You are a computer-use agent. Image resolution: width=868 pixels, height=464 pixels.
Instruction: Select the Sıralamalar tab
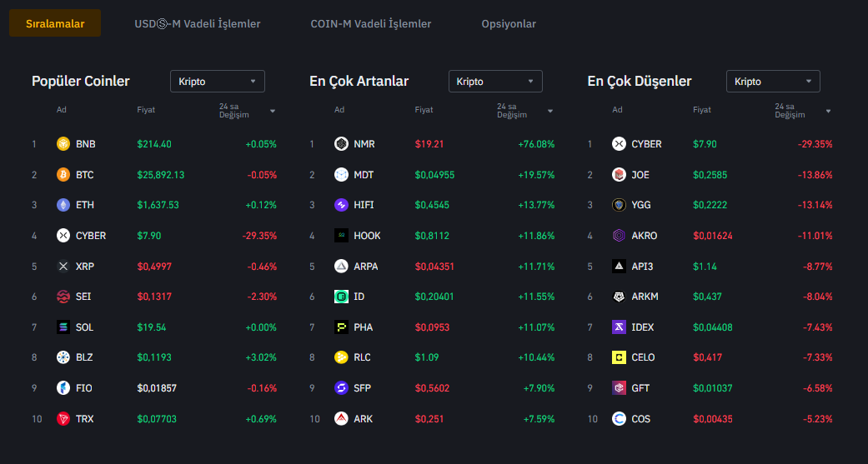55,24
